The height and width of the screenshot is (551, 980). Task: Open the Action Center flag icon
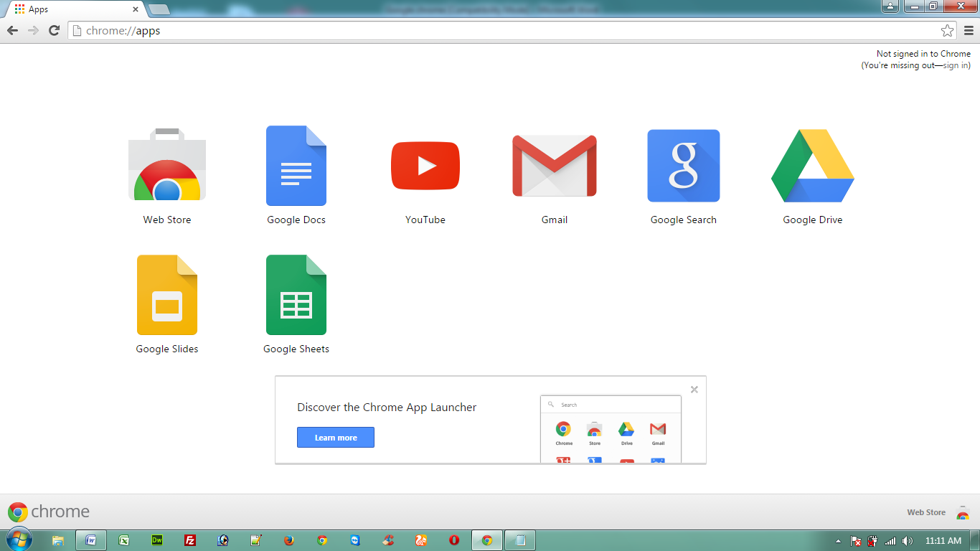856,541
